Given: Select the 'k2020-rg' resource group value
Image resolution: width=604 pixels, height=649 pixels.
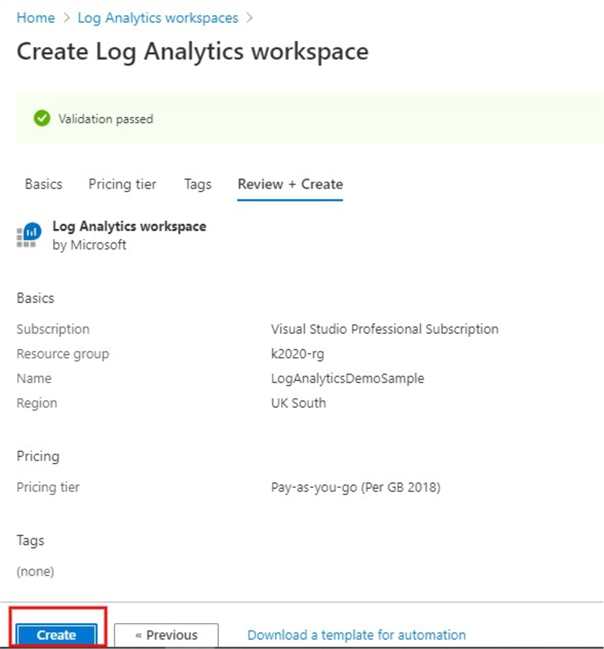Looking at the screenshot, I should [x=298, y=354].
